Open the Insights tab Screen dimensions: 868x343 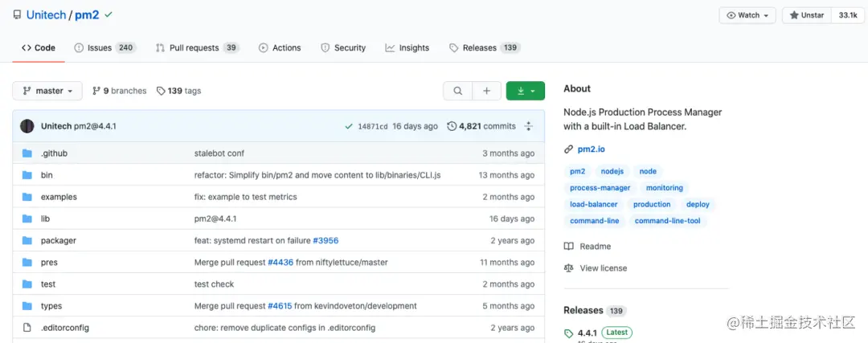407,48
